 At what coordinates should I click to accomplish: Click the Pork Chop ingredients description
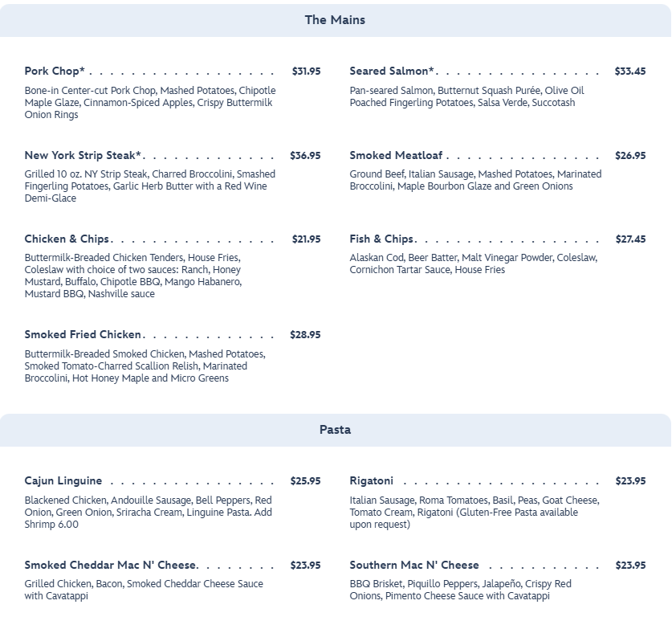149,103
